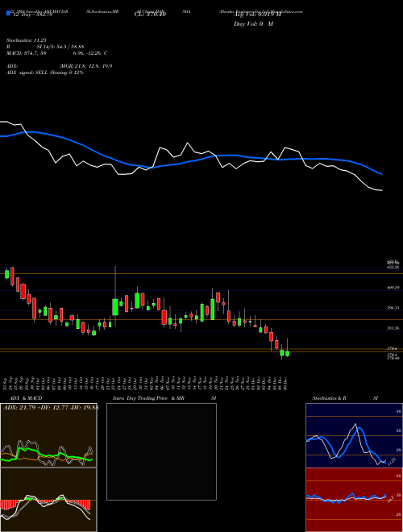
Task: Open the ADX indicator mini chart
Action: pyautogui.click(x=48, y=435)
